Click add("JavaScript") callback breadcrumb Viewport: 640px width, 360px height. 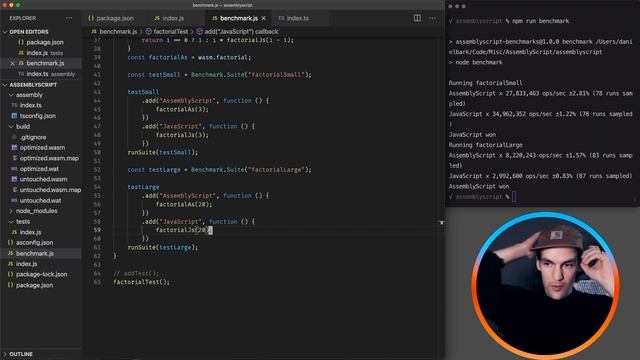pyautogui.click(x=241, y=31)
